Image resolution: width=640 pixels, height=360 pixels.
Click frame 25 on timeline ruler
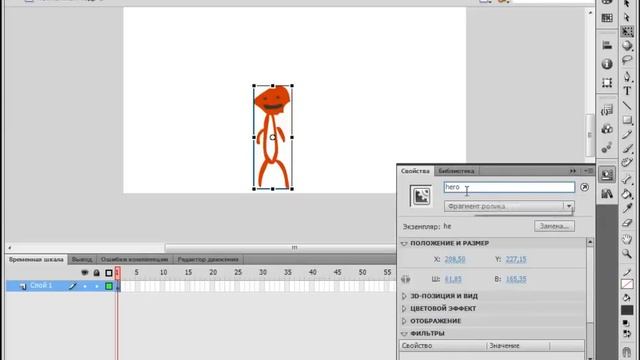tap(238, 272)
